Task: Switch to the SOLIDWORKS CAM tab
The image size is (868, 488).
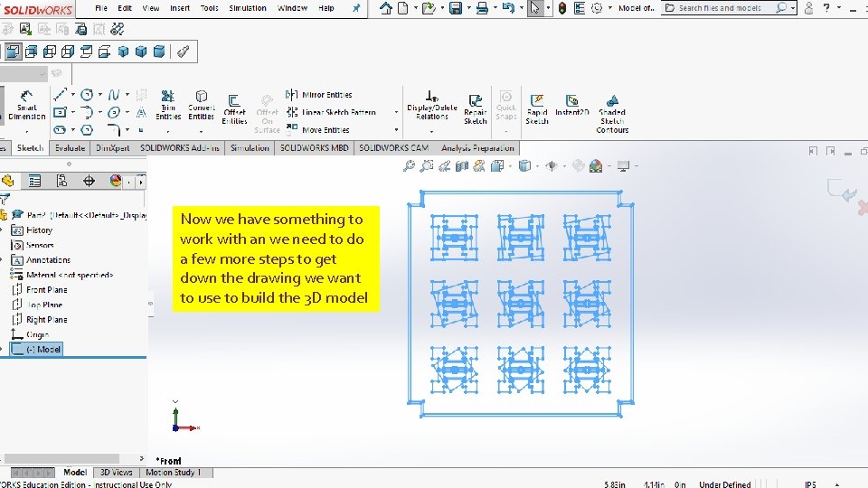Action: coord(393,147)
